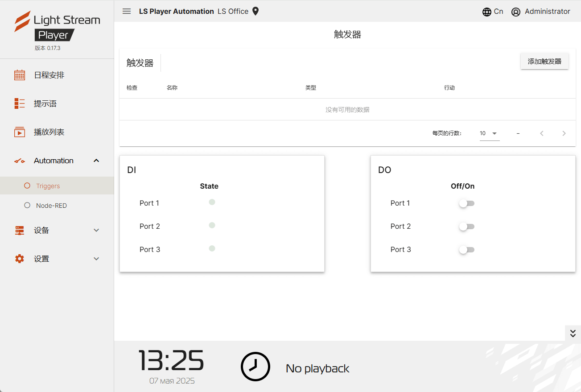The image size is (581, 392).
Task: Click the clock icon in playback bar
Action: point(255,367)
